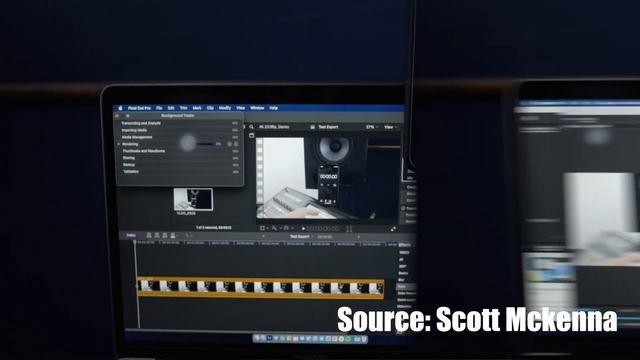This screenshot has width=640, height=360.
Task: Click append clip edit icon
Action: click(165, 236)
